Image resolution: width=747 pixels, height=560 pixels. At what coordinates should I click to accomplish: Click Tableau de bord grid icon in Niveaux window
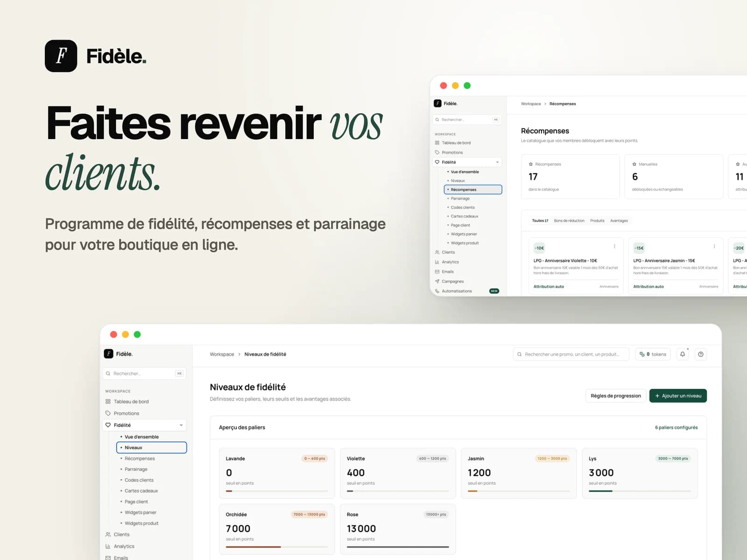tap(108, 401)
